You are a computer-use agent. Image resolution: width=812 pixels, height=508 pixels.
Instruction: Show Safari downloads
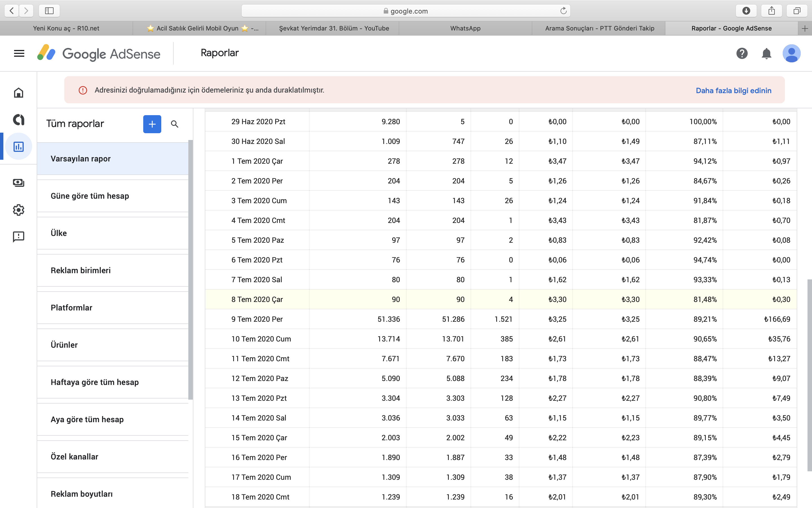point(746,11)
